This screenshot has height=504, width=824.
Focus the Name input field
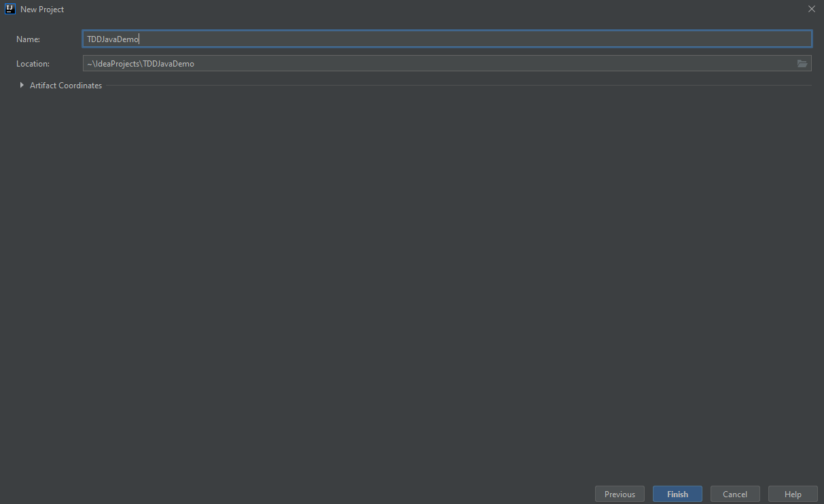(x=447, y=39)
